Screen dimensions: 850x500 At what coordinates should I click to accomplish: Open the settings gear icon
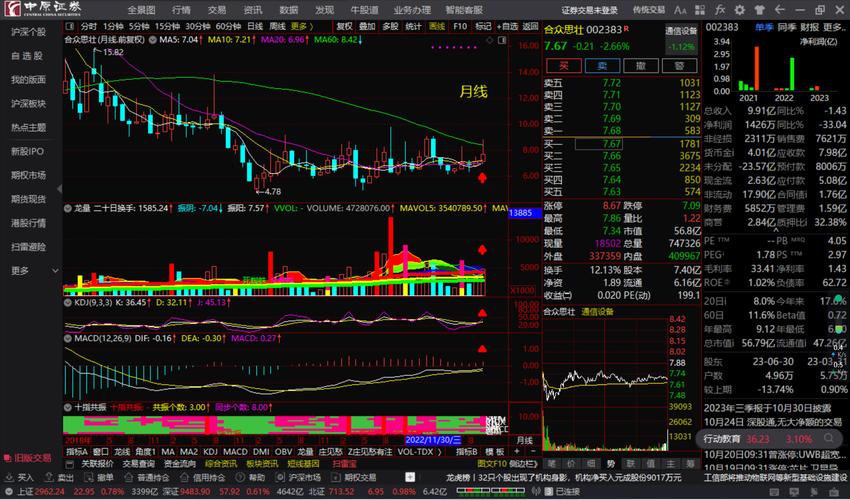pos(739,10)
